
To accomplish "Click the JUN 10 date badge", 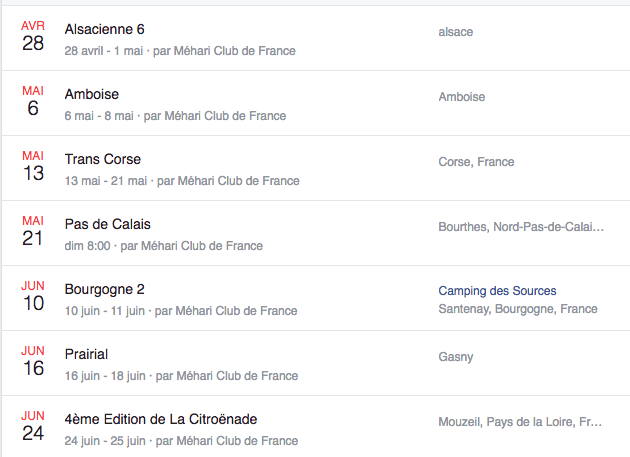I will (33, 297).
